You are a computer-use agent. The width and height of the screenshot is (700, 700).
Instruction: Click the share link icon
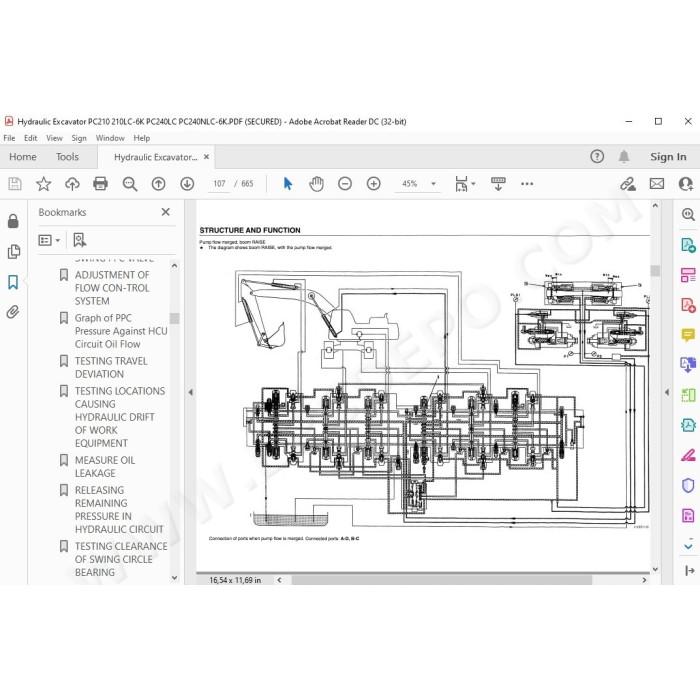[628, 183]
